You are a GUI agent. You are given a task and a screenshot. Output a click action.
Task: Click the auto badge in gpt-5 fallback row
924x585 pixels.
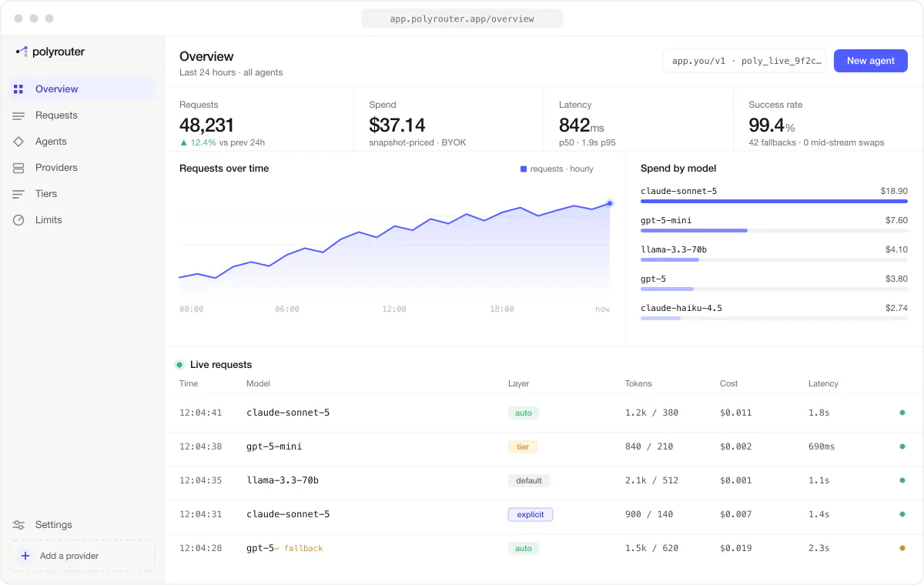(x=524, y=548)
